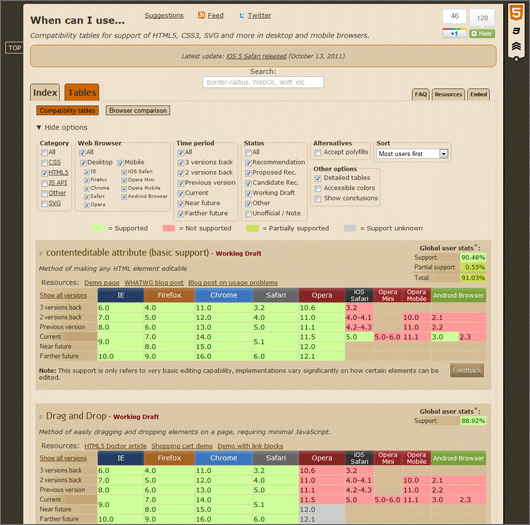Open the RSS Feed icon link
The height and width of the screenshot is (525, 530).
click(201, 15)
